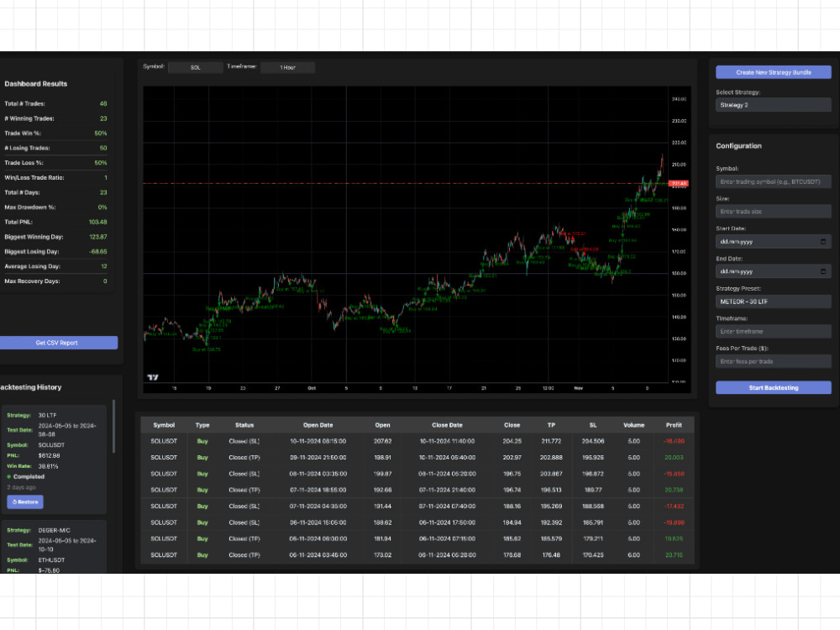Screen dimensions: 840x630
Task: Restore the 30 LTF backtest result
Action: (x=24, y=501)
